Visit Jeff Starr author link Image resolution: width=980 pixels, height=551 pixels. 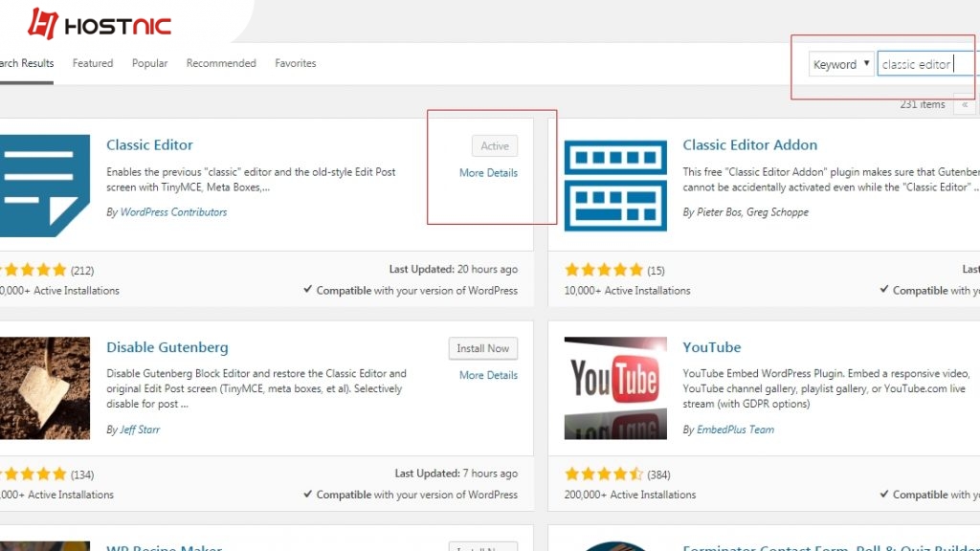[x=140, y=430]
